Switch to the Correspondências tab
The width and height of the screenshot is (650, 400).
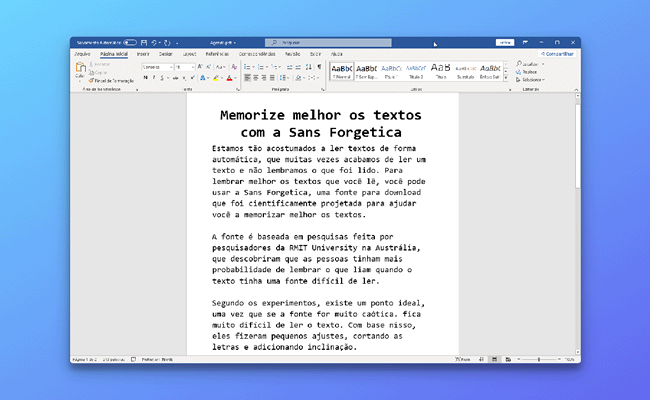257,54
